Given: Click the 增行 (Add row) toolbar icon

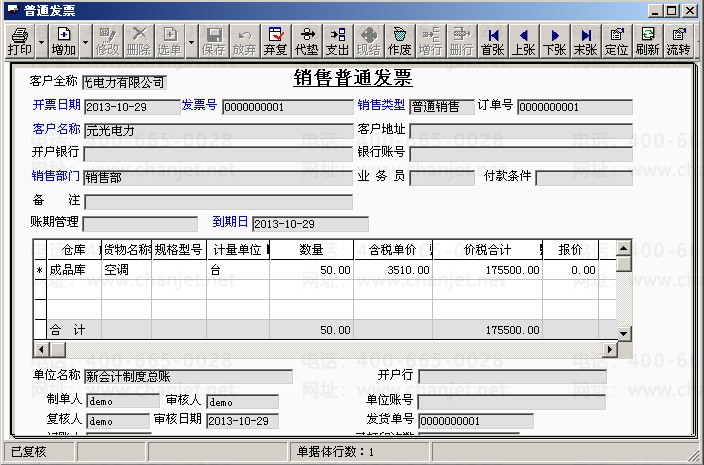Looking at the screenshot, I should coord(431,41).
